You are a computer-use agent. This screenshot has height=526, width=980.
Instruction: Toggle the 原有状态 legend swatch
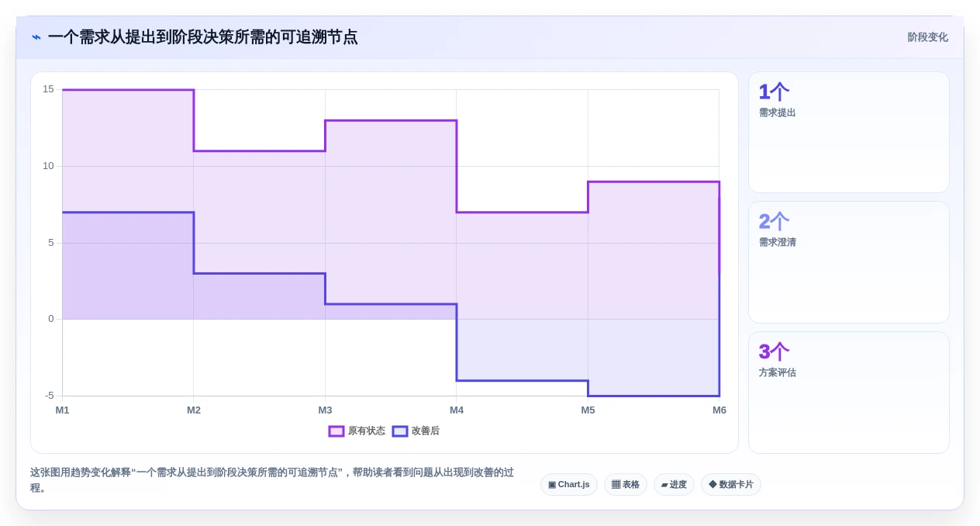coord(336,431)
